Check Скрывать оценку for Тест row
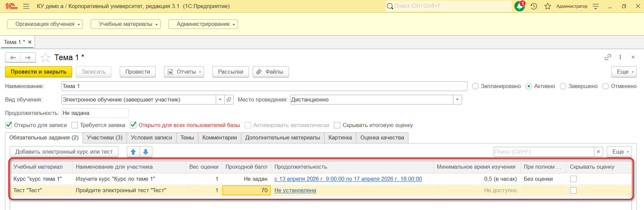 (x=574, y=191)
